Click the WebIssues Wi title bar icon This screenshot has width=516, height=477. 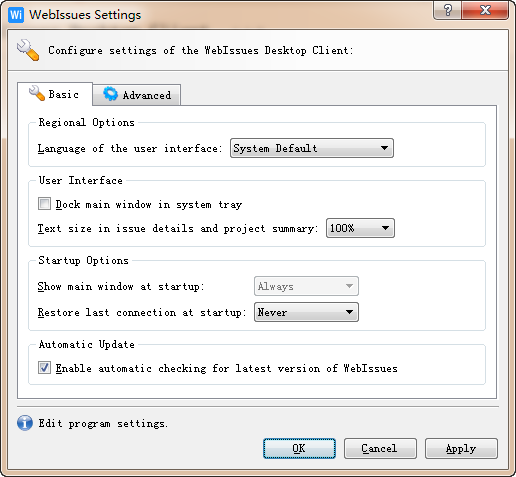pyautogui.click(x=16, y=15)
